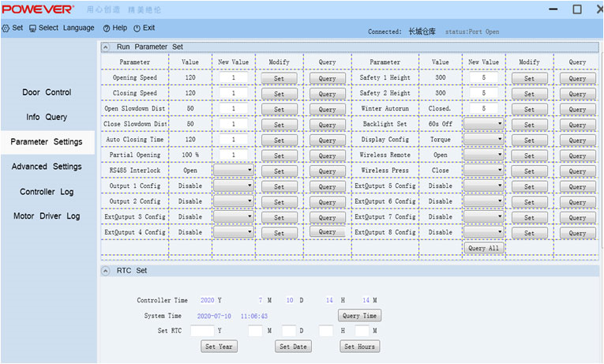Click Set button for Opening Speed

279,79
